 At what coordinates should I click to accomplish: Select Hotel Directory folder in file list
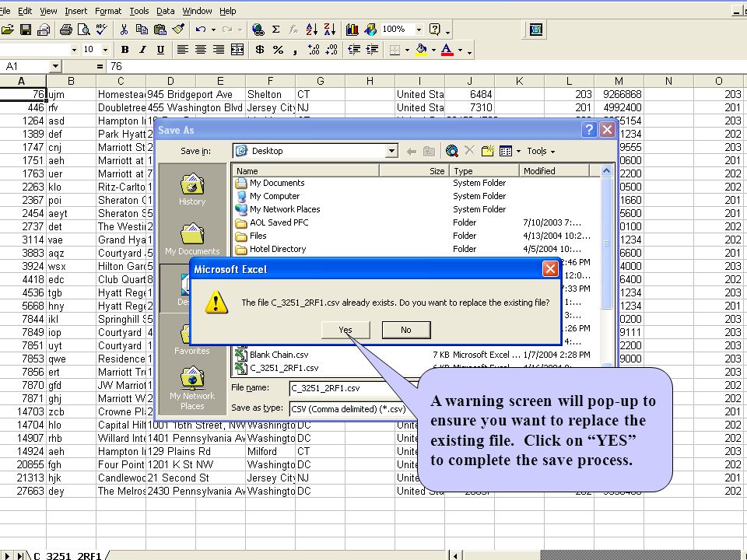click(277, 249)
